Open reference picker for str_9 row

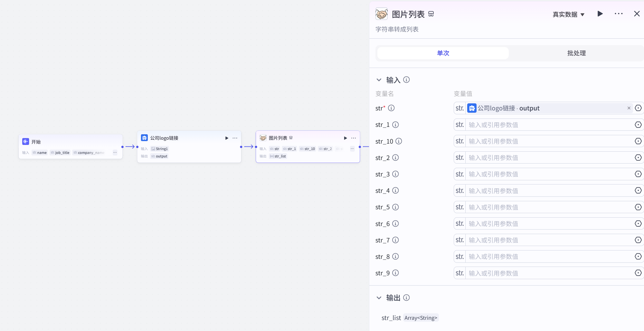click(638, 273)
